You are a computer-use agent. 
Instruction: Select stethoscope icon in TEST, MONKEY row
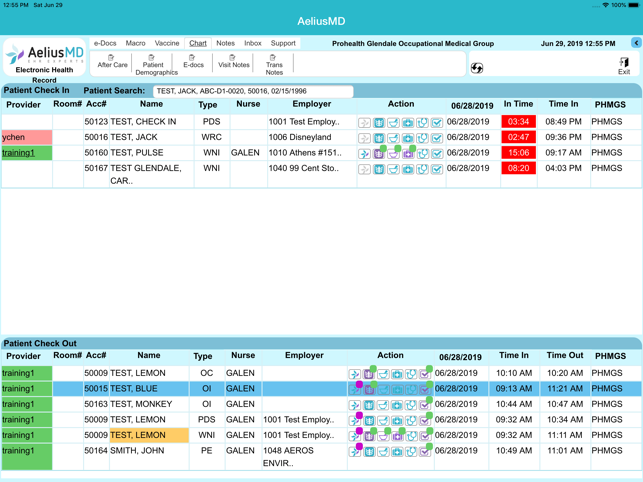coord(410,405)
